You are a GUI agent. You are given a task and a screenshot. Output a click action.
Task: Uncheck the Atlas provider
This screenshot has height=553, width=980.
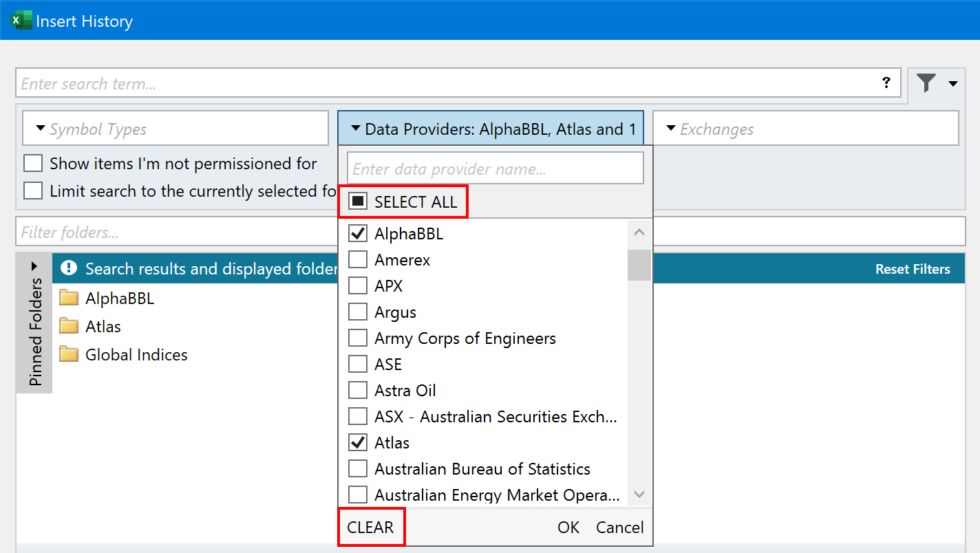[358, 443]
